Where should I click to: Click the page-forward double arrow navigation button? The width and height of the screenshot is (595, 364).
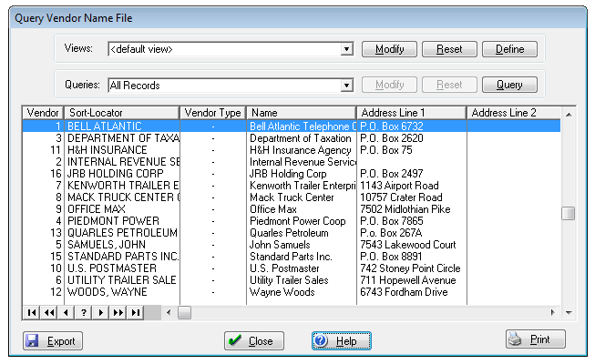point(118,312)
